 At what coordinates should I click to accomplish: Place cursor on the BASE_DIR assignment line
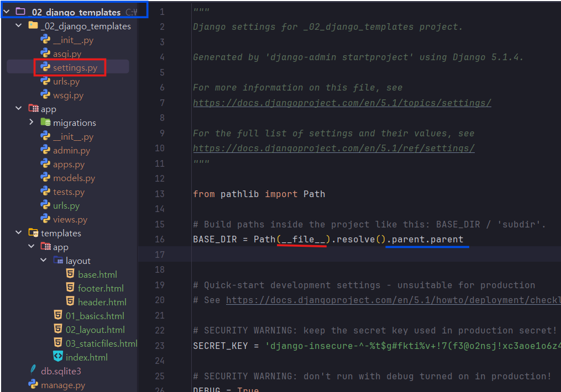(328, 240)
